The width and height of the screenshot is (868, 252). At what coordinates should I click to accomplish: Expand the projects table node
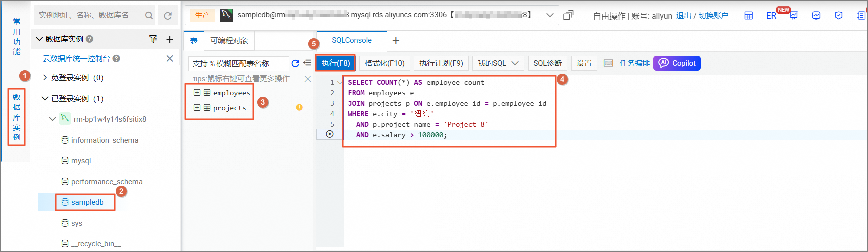197,108
